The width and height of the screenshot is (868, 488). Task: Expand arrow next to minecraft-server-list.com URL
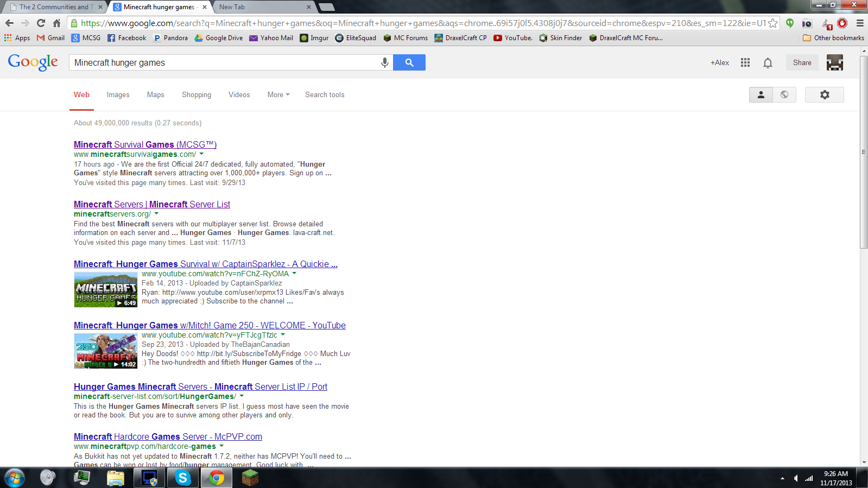[242, 396]
